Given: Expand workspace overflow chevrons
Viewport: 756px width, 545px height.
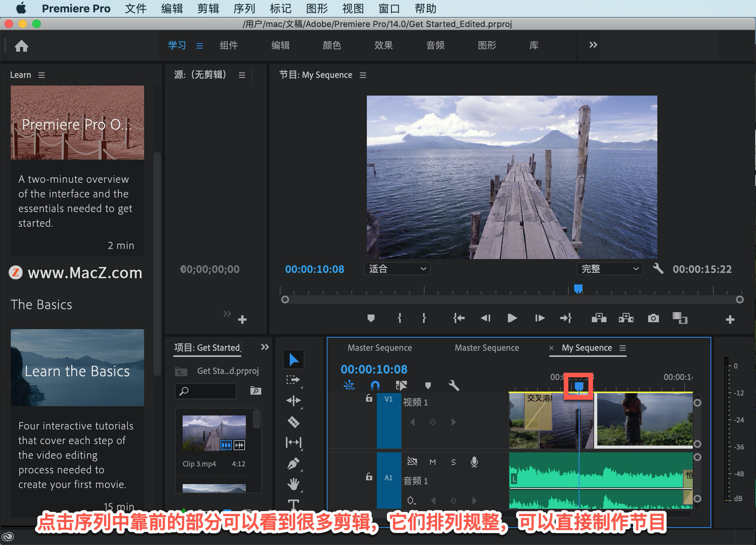Looking at the screenshot, I should pos(593,45).
